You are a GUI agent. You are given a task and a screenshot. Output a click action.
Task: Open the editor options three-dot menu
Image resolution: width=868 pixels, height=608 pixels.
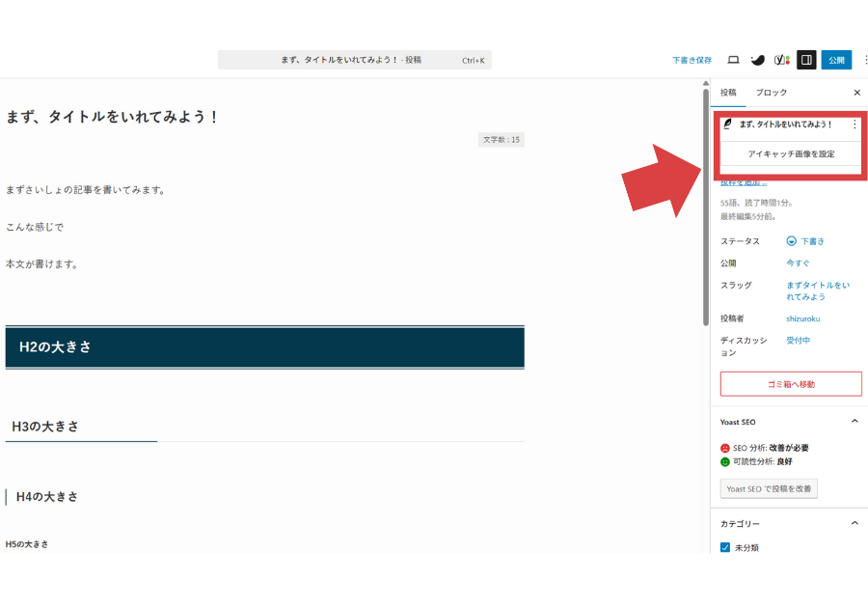864,60
